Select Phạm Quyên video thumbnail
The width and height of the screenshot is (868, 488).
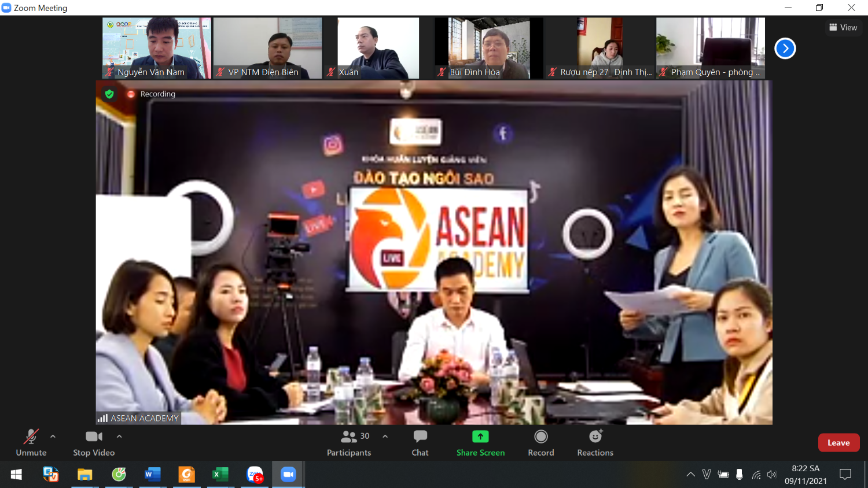click(711, 48)
